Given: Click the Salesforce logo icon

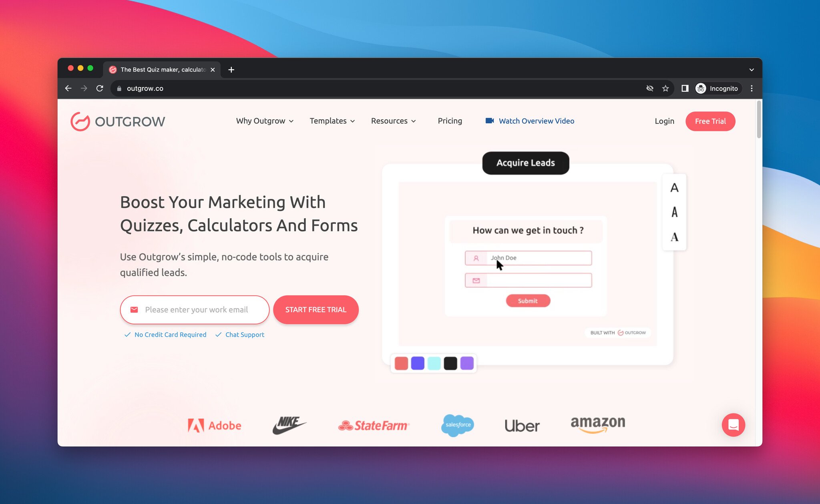Looking at the screenshot, I should tap(457, 425).
